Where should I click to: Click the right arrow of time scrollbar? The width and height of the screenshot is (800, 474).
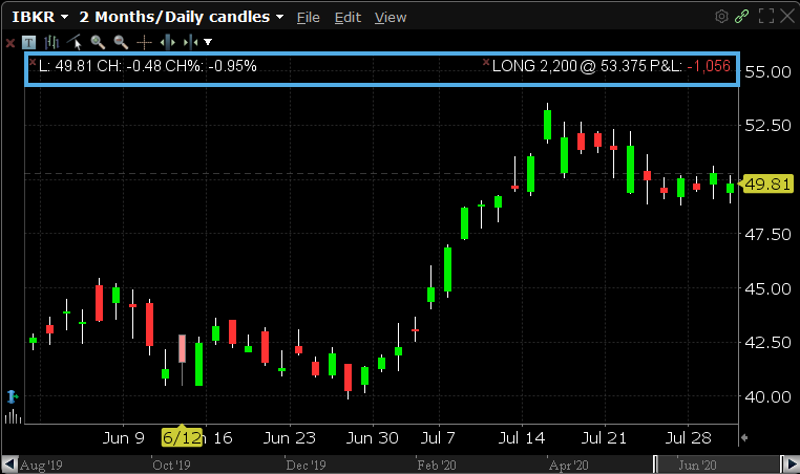coord(790,464)
